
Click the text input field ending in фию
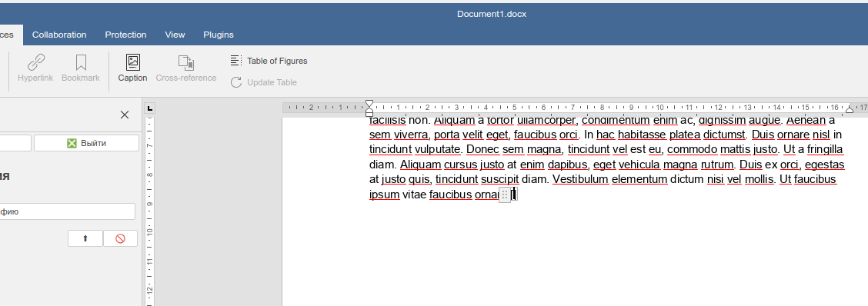click(x=67, y=211)
